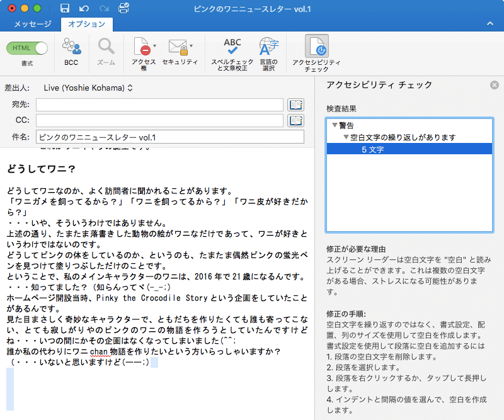Open address book beside the CC field
The image size is (504, 420).
(295, 120)
